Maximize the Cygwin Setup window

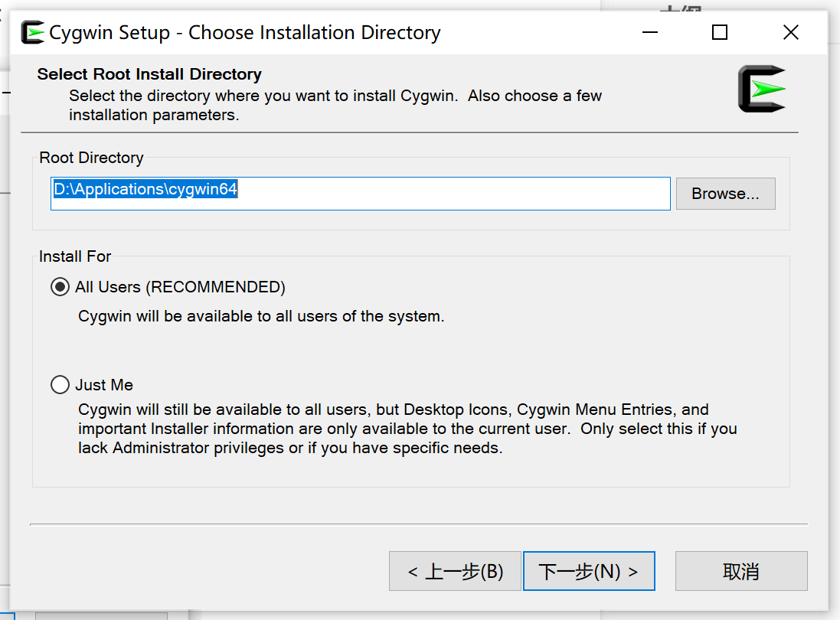[719, 33]
